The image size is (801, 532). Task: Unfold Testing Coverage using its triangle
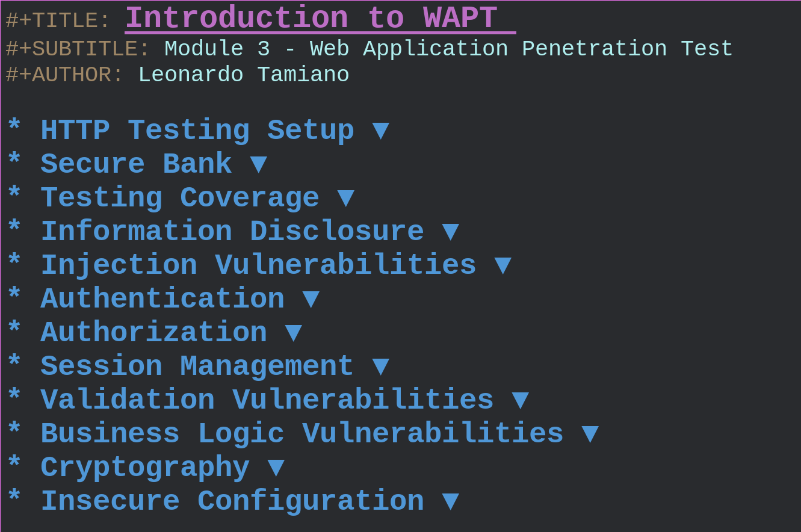pyautogui.click(x=345, y=199)
